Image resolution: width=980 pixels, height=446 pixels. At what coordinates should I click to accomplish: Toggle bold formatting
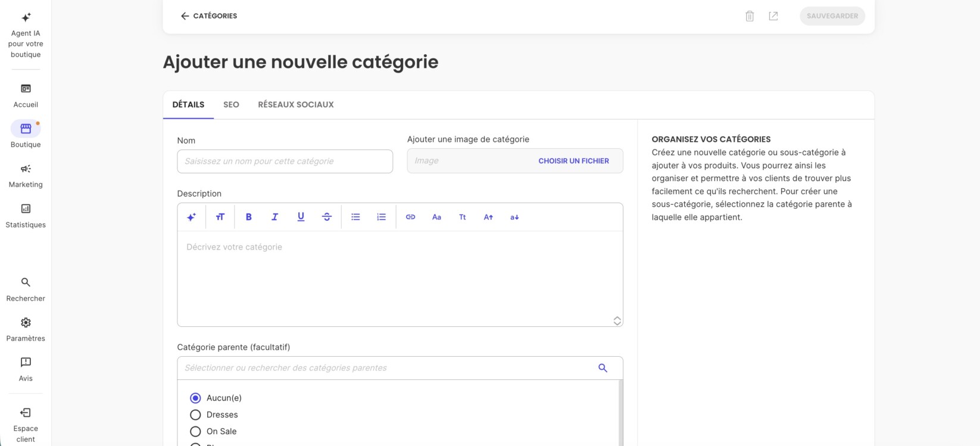click(x=249, y=217)
